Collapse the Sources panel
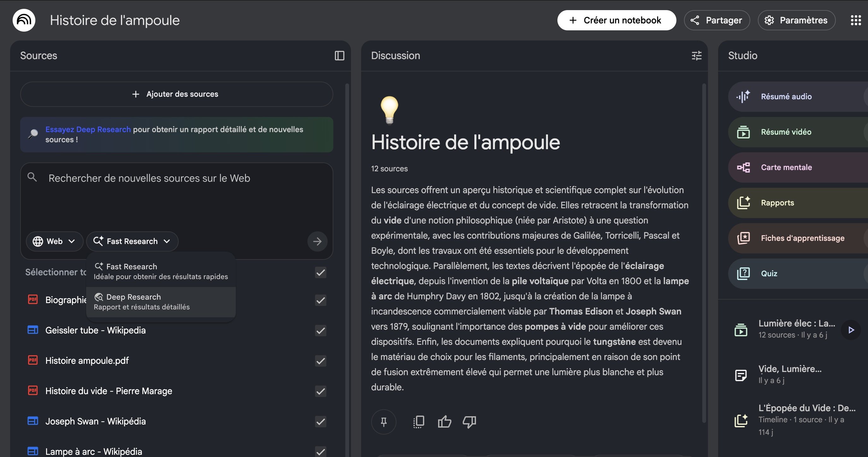 pyautogui.click(x=340, y=56)
